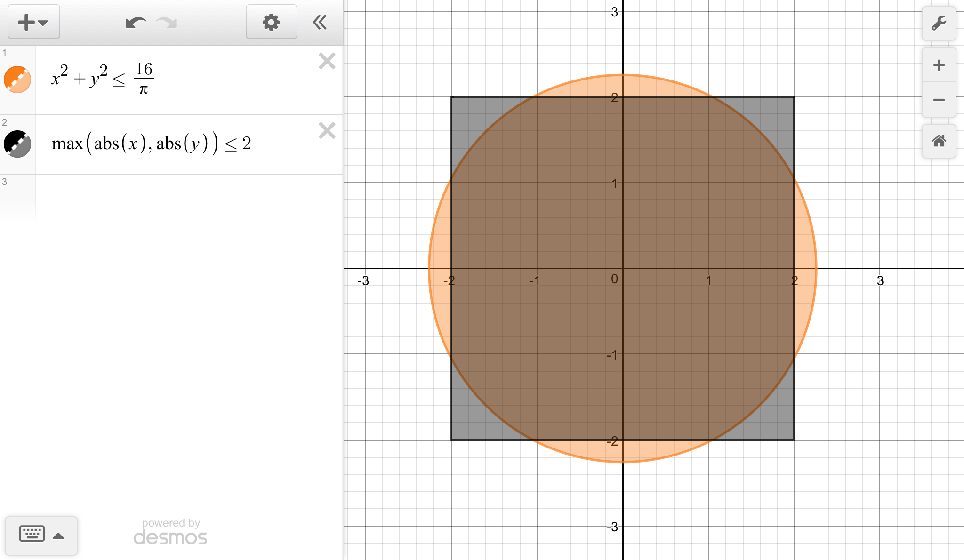Expand the keypad with the up arrow
This screenshot has height=560, width=964.
coord(58,536)
